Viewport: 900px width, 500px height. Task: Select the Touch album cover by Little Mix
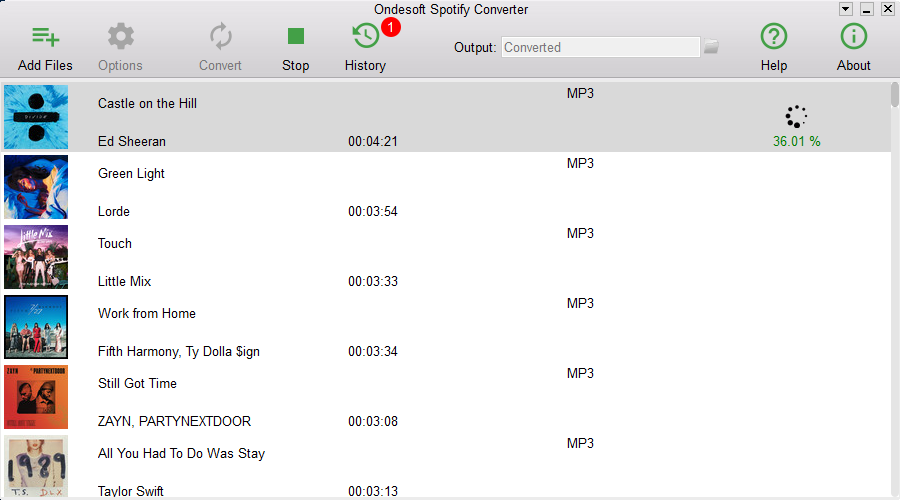[36, 257]
